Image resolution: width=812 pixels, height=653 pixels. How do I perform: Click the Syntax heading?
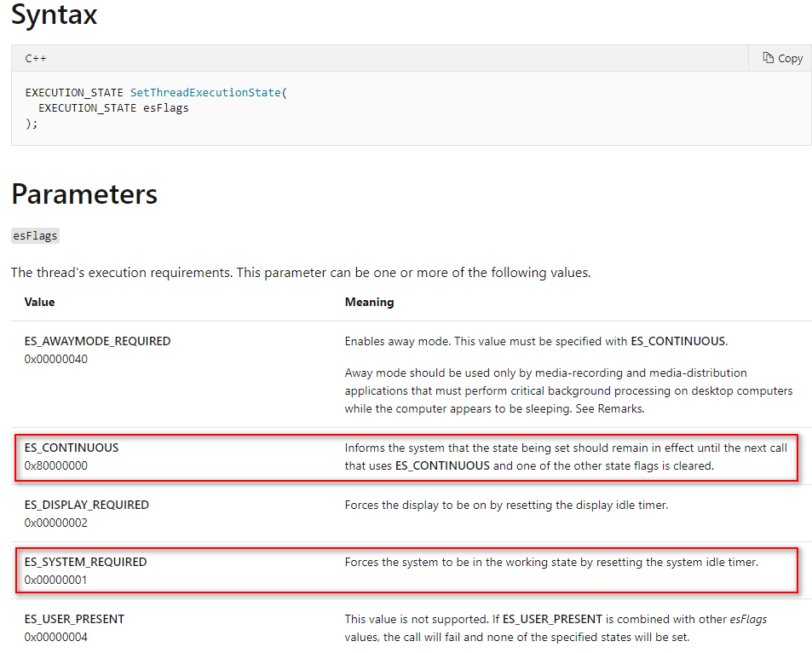click(54, 14)
